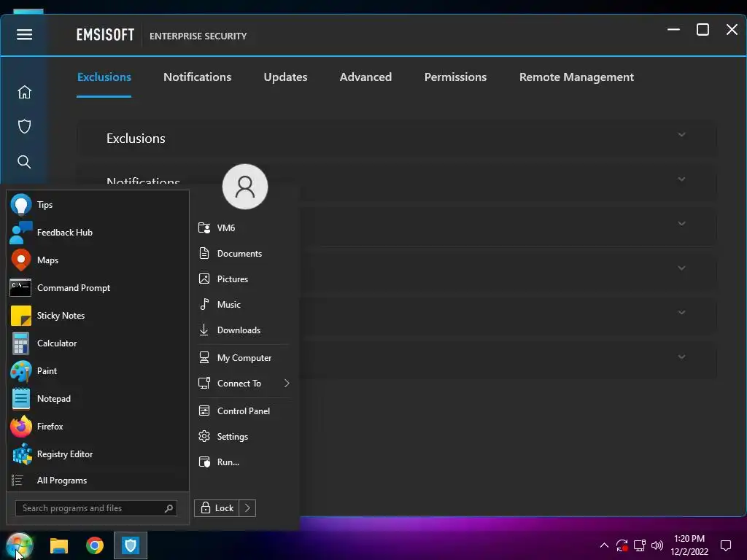Launch Tips app from Start menu
This screenshot has height=560, width=747.
coord(98,205)
